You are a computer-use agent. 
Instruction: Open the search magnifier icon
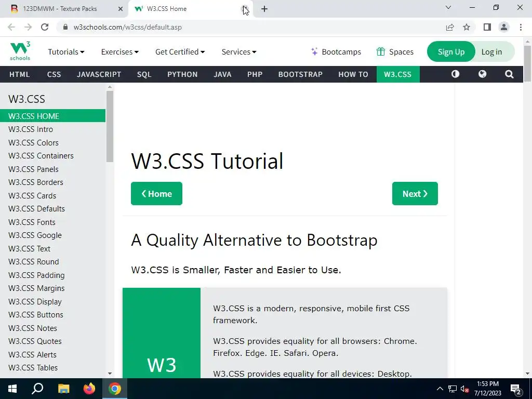[x=509, y=74]
